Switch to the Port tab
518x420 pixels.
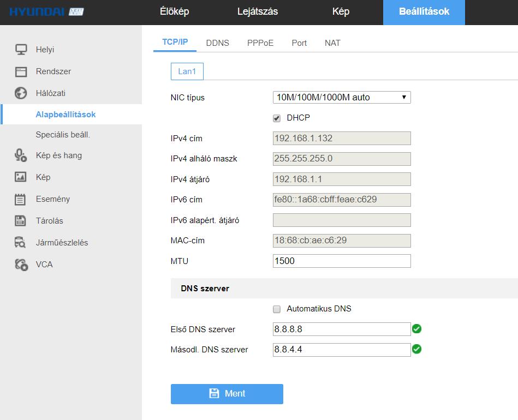point(299,43)
